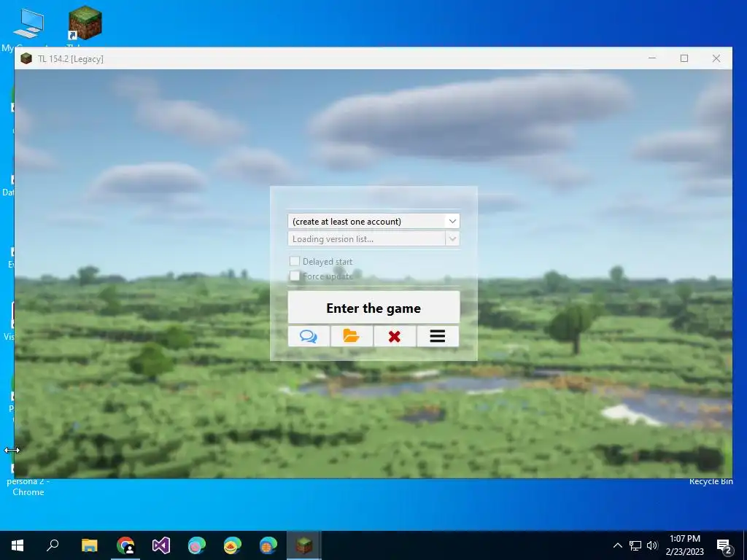The image size is (747, 560).
Task: Open File Explorer from taskbar
Action: 89,545
